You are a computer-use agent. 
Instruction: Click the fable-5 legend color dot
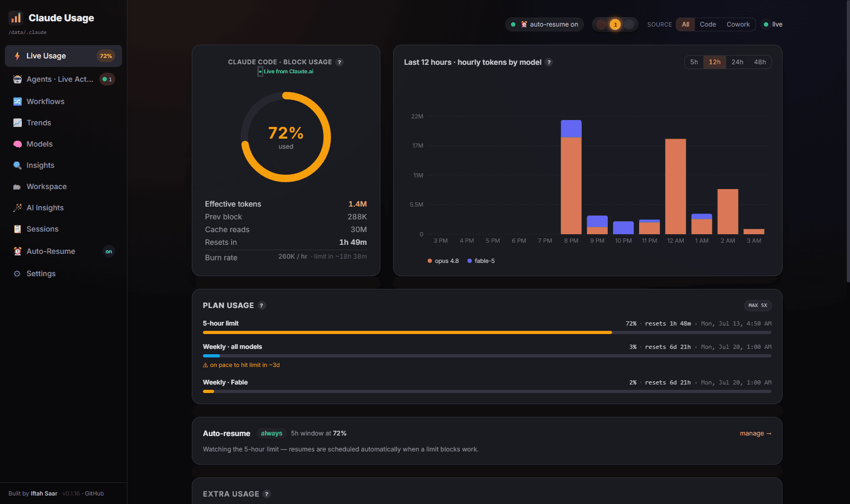pyautogui.click(x=470, y=261)
